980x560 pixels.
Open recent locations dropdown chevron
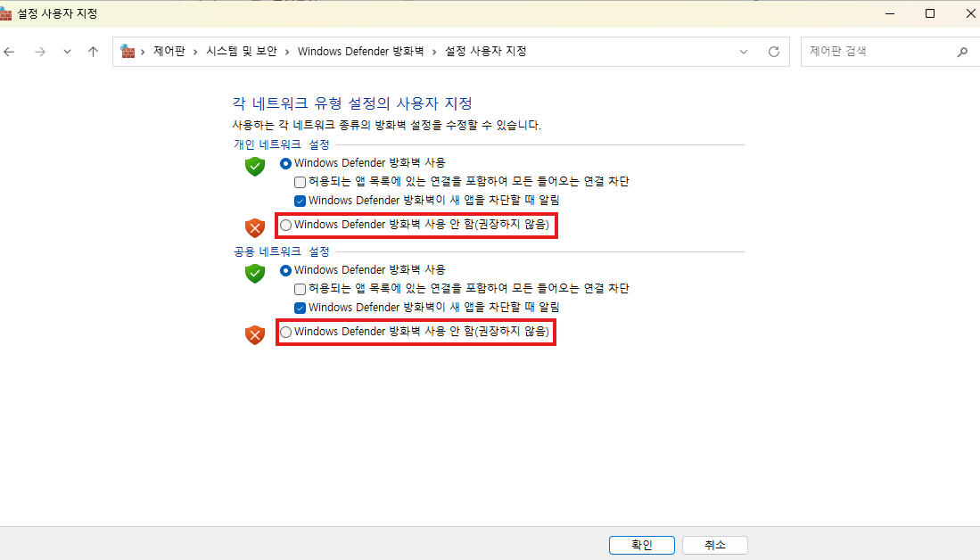[67, 52]
